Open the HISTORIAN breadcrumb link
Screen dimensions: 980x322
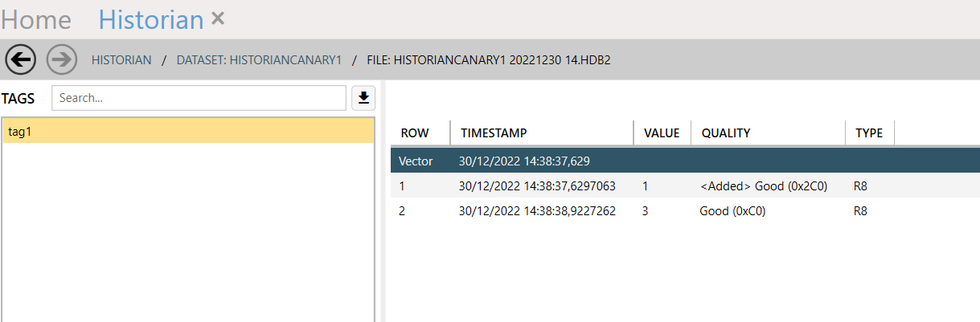(x=121, y=60)
